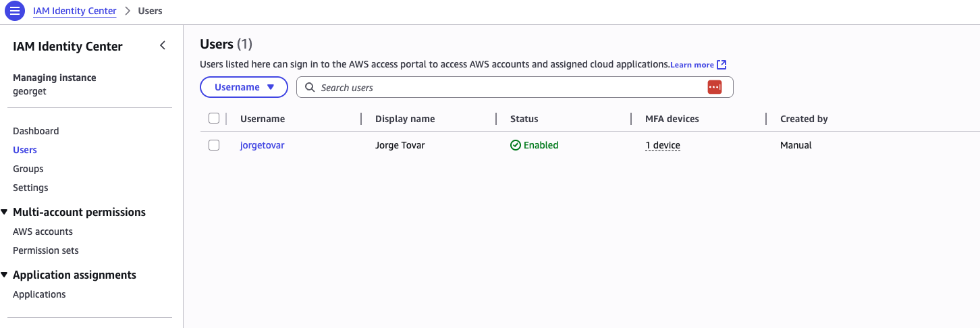Click the Enabled status text

(541, 145)
